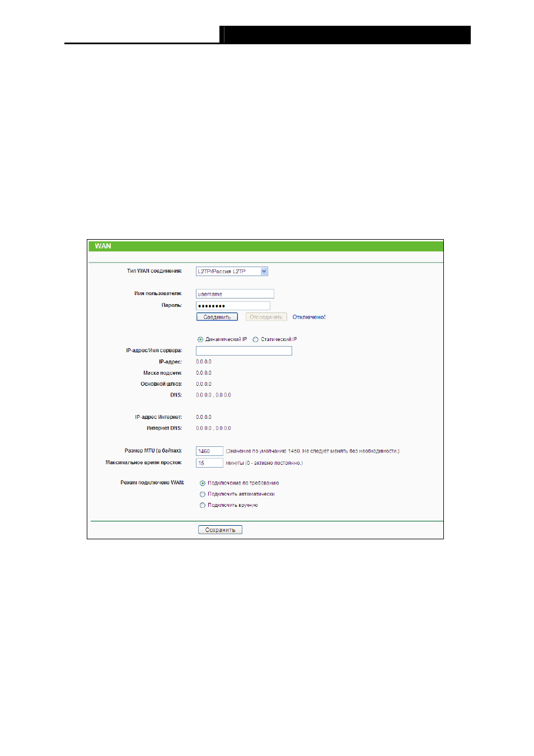Select Подключение по требованию radio option
534x756 pixels.
[x=203, y=483]
